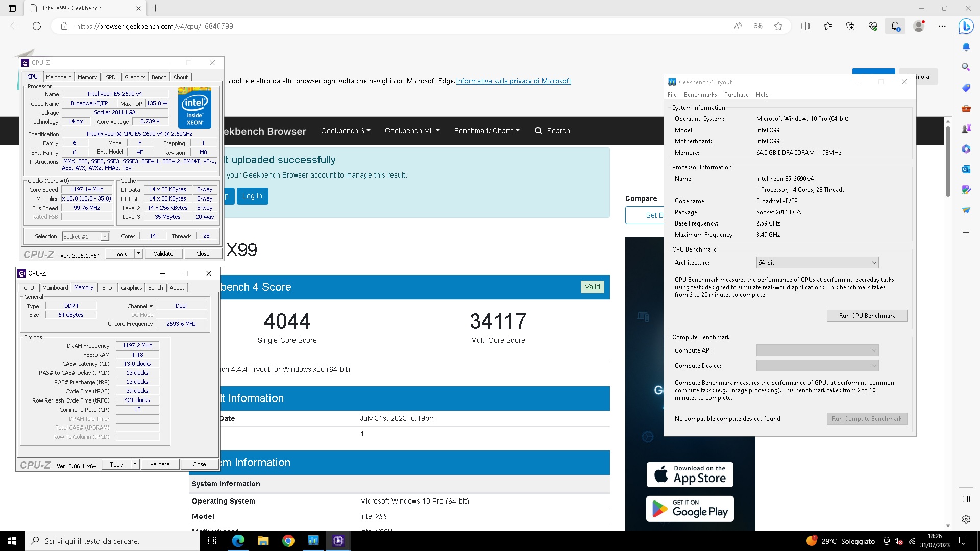Viewport: 980px width, 551px height.
Task: Open the Windows Start menu
Action: 12,541
